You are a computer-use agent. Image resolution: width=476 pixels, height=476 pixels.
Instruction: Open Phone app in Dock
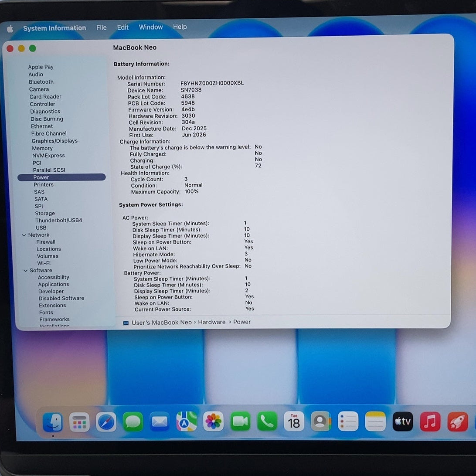point(267,421)
